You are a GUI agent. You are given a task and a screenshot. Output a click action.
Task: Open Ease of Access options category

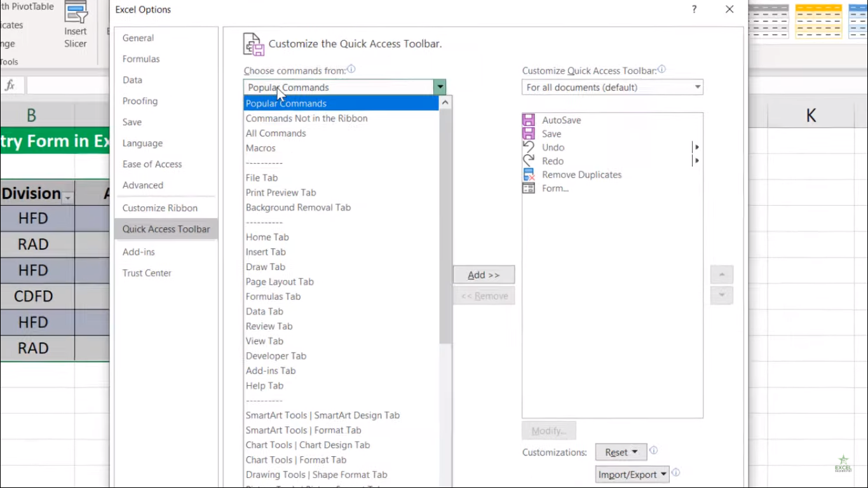point(166,164)
